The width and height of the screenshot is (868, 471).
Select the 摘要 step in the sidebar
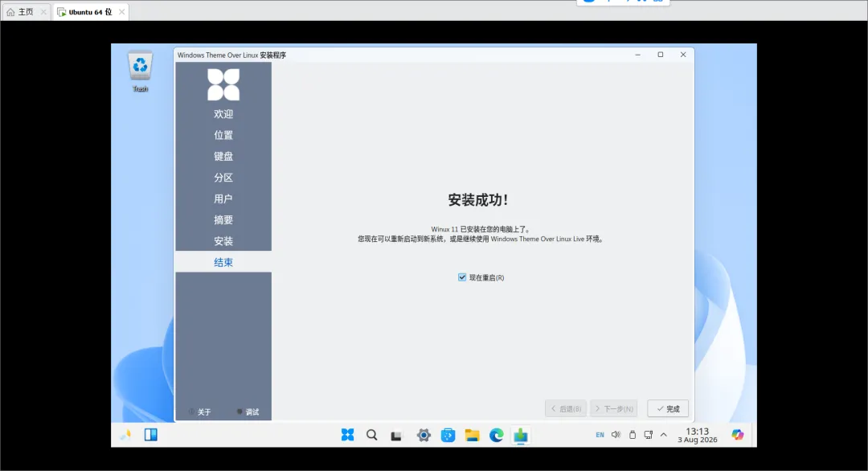223,219
